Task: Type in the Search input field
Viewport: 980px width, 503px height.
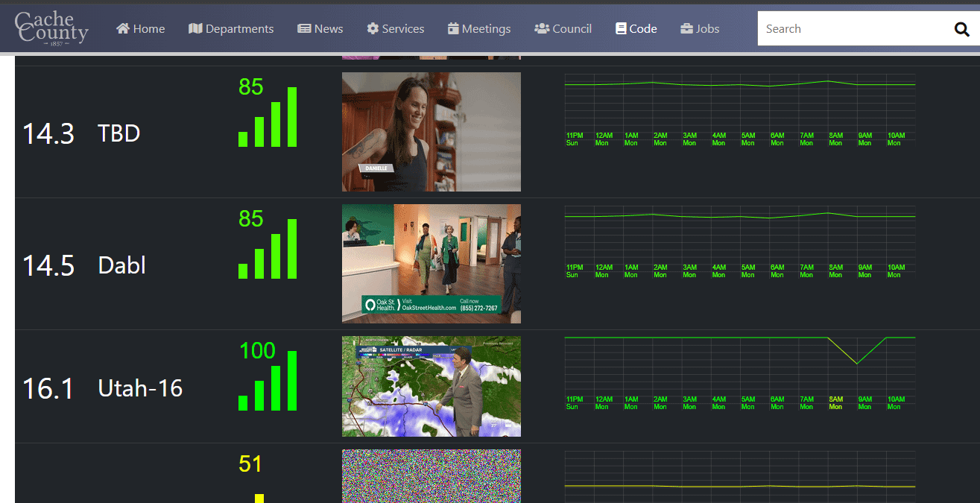Action: (x=850, y=29)
